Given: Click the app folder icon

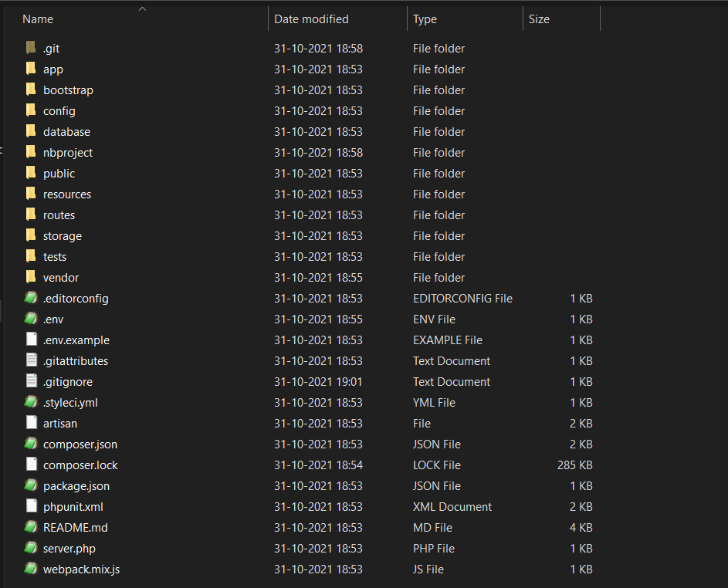Looking at the screenshot, I should point(31,68).
